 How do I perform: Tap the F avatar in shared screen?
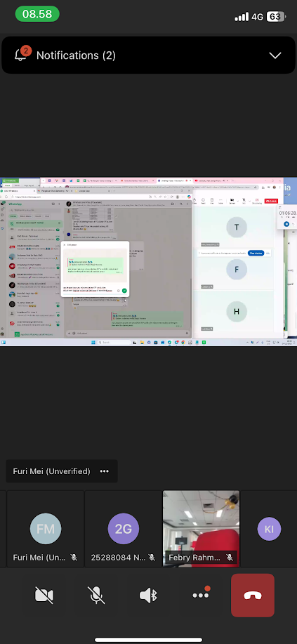pyautogui.click(x=236, y=270)
